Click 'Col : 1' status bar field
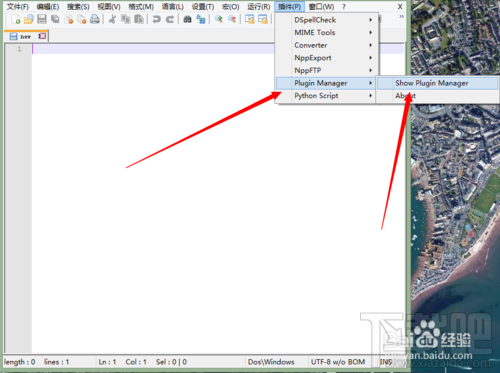 (x=136, y=362)
